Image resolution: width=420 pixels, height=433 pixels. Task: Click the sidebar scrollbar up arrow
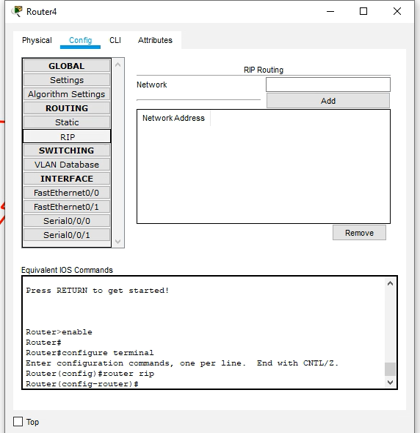[118, 65]
